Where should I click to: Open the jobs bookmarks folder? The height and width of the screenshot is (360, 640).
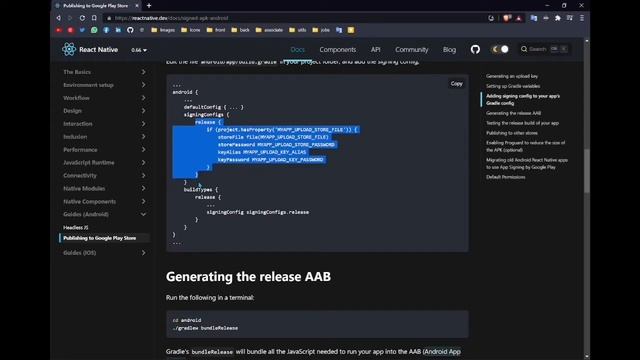321,30
